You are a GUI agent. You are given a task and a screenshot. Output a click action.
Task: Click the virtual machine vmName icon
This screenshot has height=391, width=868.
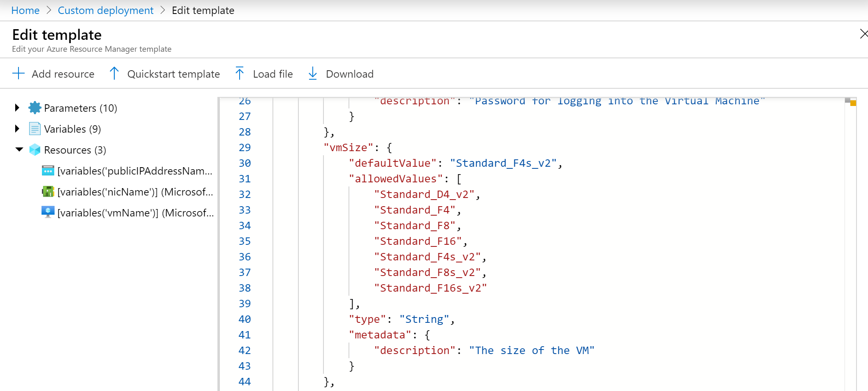(48, 212)
